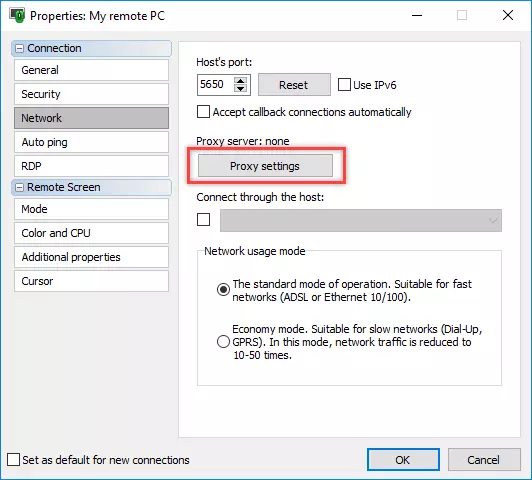532x480 pixels.
Task: Click the app icon in title bar
Action: click(17, 16)
